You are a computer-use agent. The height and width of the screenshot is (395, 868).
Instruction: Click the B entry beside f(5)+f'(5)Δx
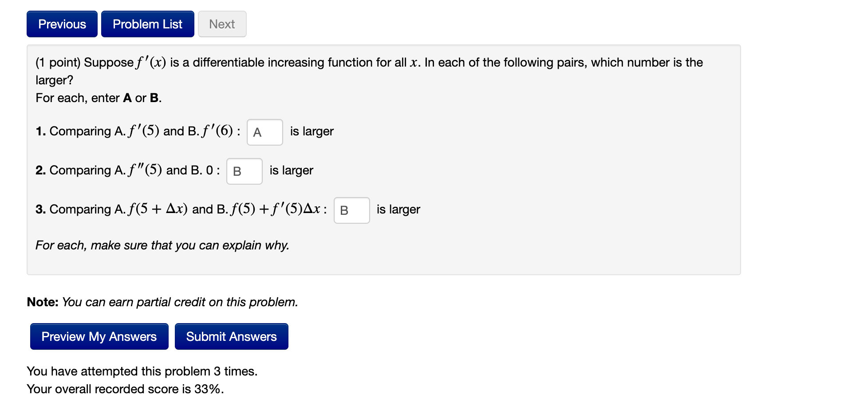tap(351, 210)
